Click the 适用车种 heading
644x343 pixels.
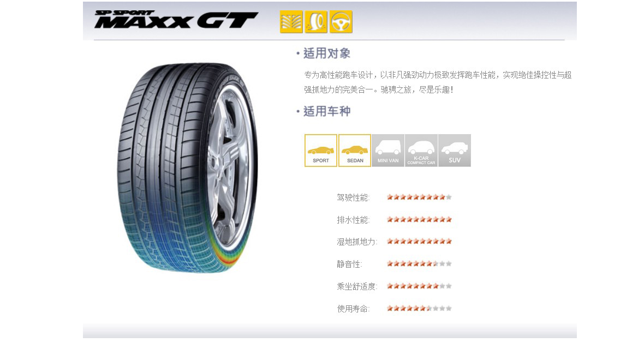(327, 111)
